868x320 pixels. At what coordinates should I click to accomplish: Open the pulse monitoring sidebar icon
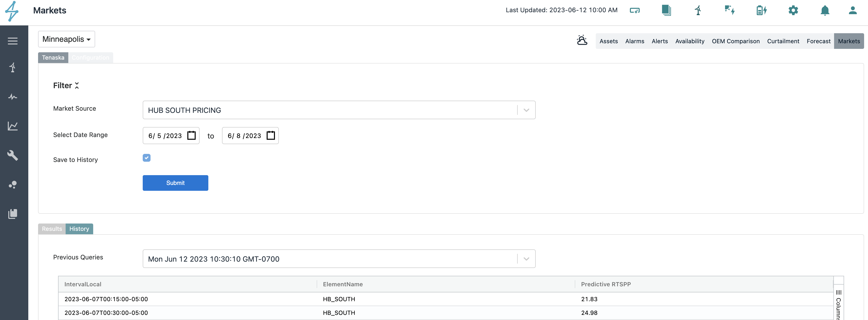click(13, 97)
